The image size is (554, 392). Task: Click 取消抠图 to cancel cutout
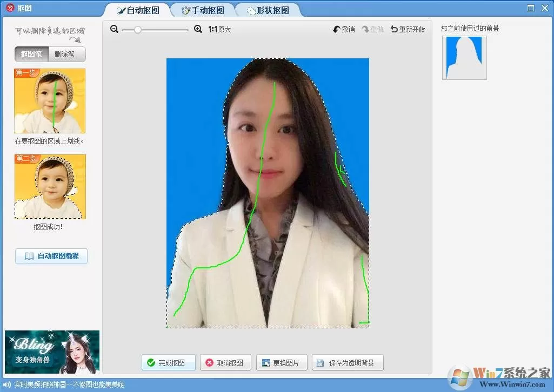(x=225, y=363)
